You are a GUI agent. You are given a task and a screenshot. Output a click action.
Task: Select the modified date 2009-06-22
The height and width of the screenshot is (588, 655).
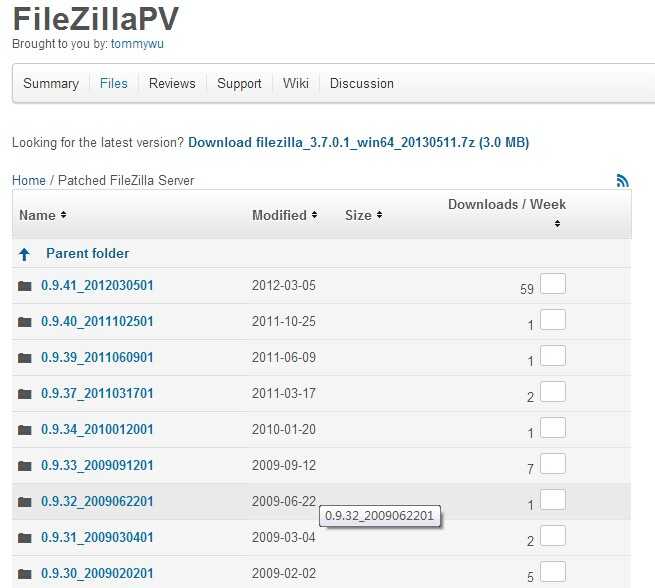coord(284,501)
